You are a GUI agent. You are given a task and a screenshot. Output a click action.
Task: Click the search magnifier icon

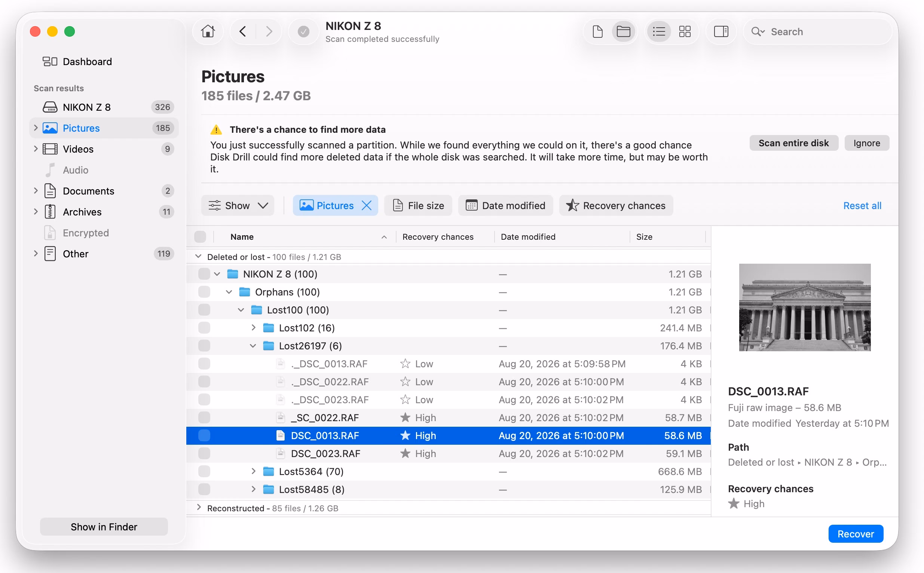(x=757, y=31)
